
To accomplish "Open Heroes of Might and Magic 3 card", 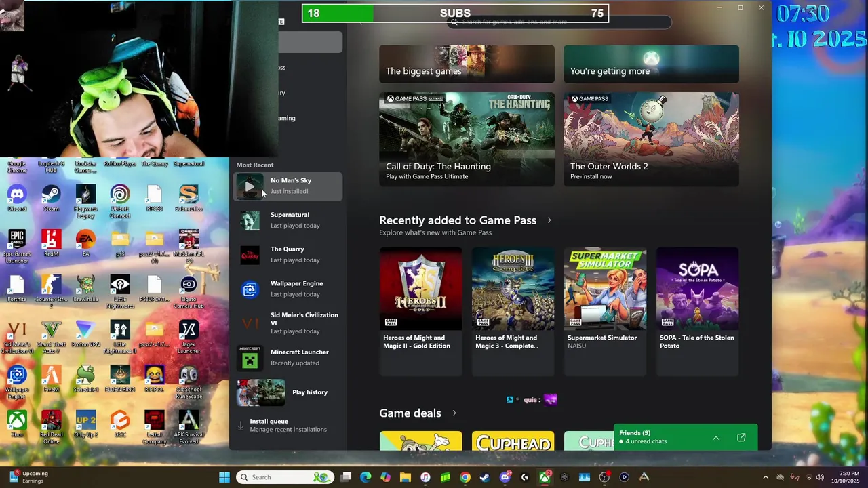I will (513, 311).
